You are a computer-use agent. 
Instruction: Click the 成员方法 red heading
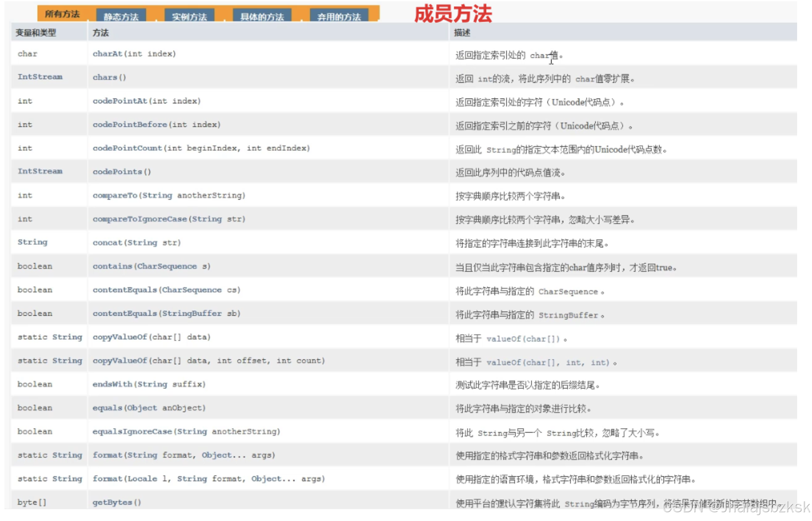click(x=453, y=14)
